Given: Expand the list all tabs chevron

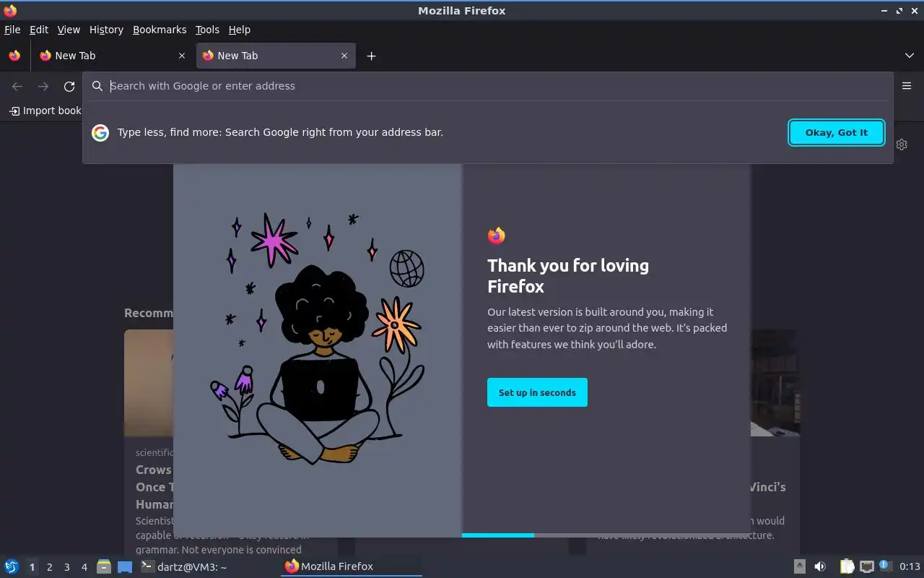Looking at the screenshot, I should [910, 56].
